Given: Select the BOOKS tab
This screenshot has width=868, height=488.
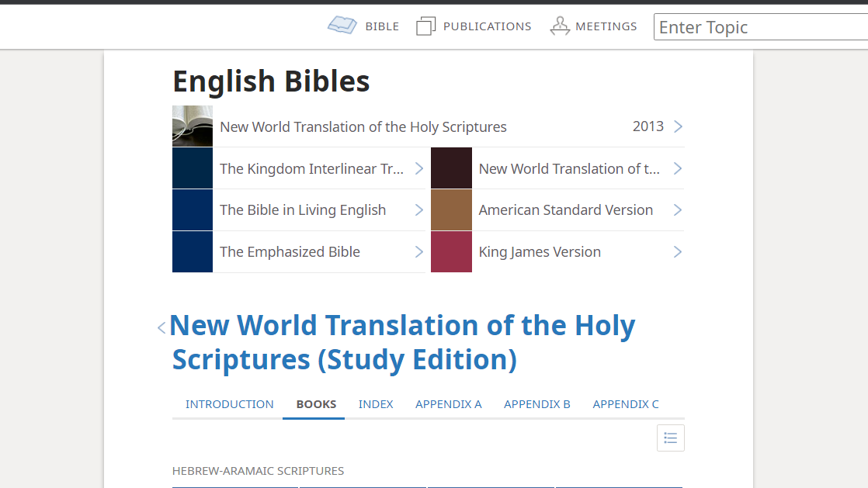Looking at the screenshot, I should pyautogui.click(x=316, y=404).
